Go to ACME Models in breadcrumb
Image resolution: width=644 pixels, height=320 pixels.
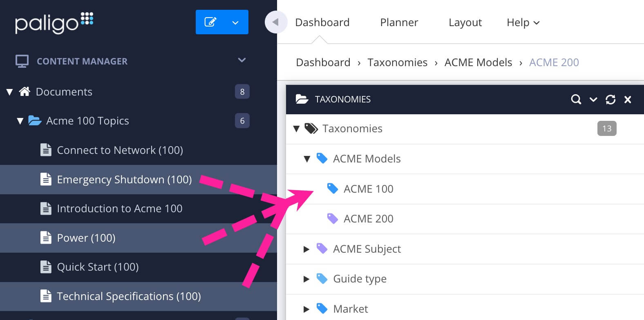(478, 62)
